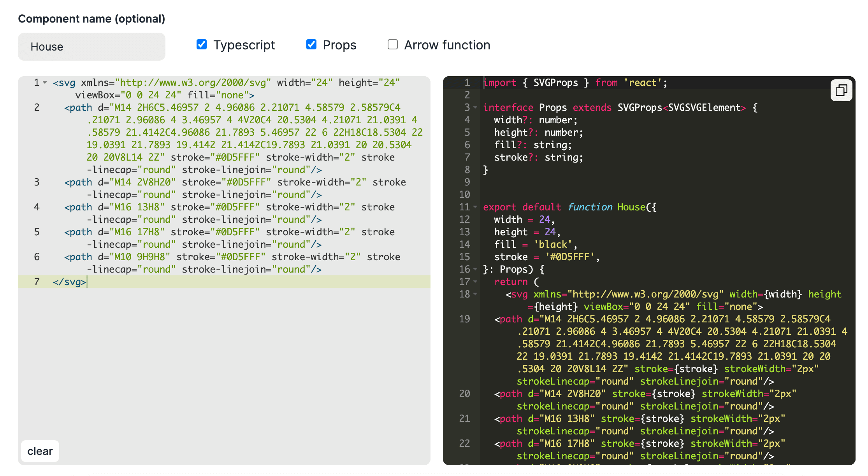Uncheck the Typescript checkbox
868x476 pixels.
coord(202,44)
